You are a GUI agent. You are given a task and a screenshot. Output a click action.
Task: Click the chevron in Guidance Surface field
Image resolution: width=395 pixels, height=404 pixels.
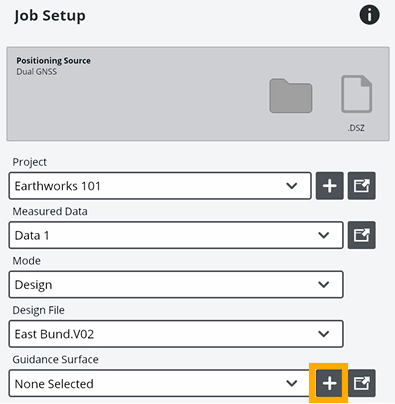292,383
